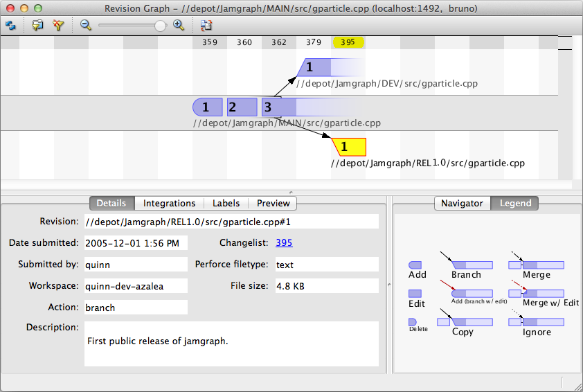Click the diff revisions toolbar icon
Viewport: 583px width, 392px height.
(x=206, y=26)
